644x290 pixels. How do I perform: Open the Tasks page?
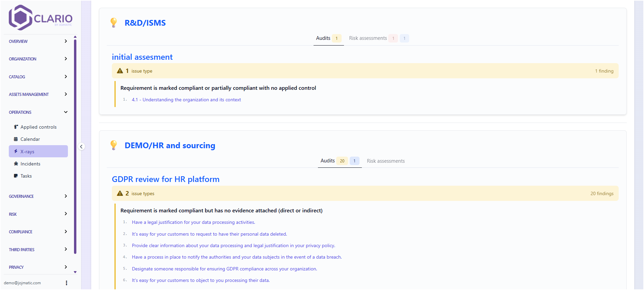26,176
